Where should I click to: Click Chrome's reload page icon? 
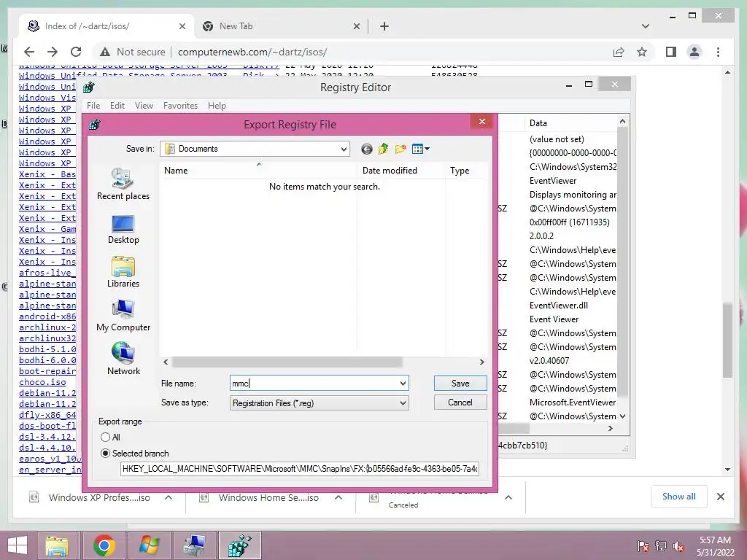76,52
